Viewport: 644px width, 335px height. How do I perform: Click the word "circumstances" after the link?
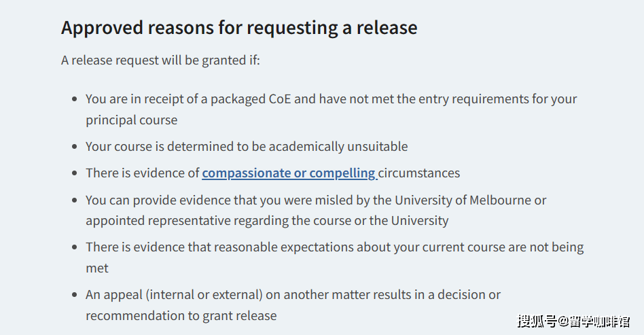[x=419, y=173]
